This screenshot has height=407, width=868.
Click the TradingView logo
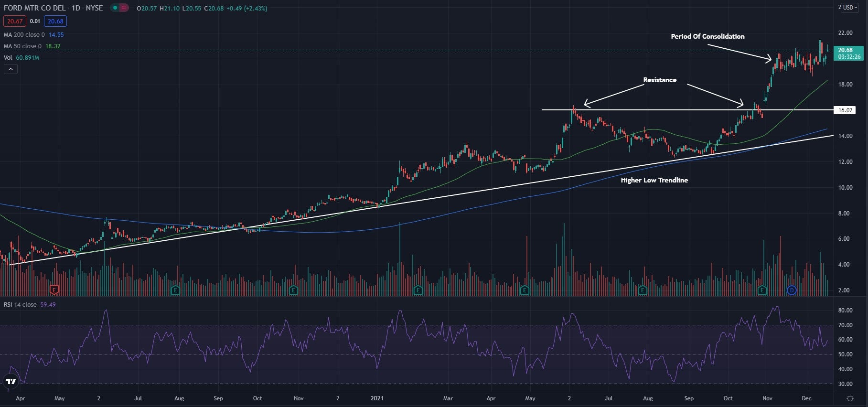point(11,381)
